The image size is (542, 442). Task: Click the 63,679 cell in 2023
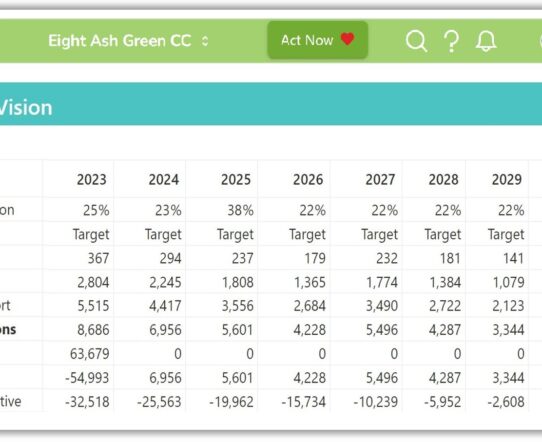90,354
